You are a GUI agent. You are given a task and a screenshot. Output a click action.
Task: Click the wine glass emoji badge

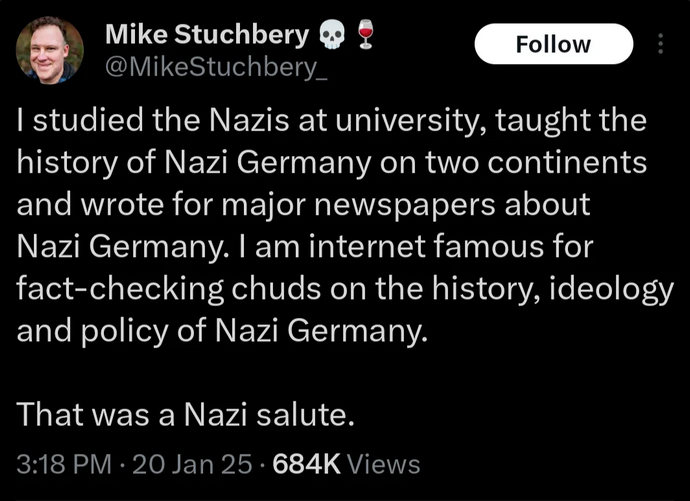(364, 36)
